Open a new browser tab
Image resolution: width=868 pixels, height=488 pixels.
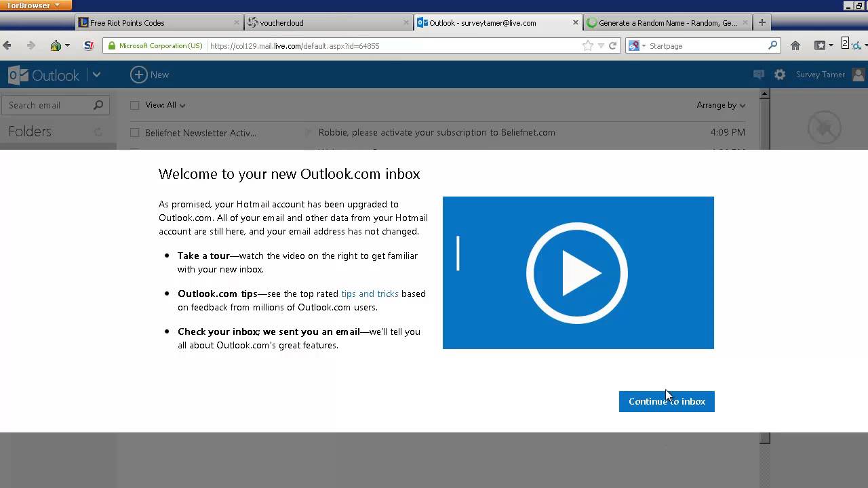(x=762, y=22)
